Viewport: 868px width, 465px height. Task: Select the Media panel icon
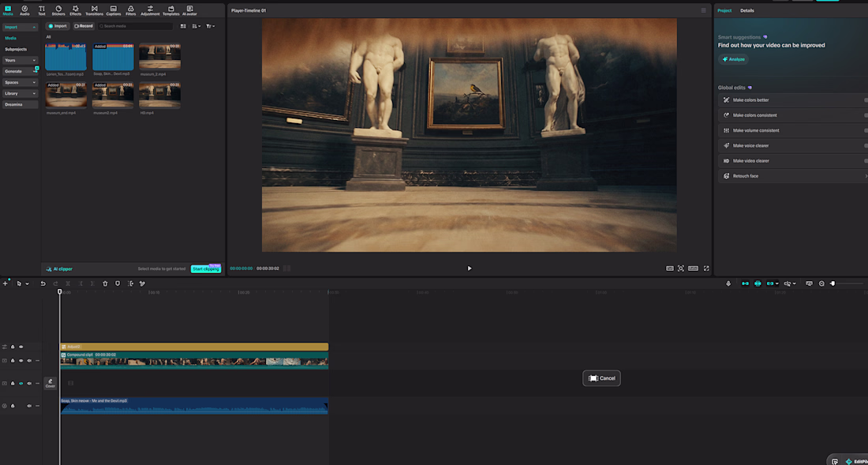click(8, 10)
